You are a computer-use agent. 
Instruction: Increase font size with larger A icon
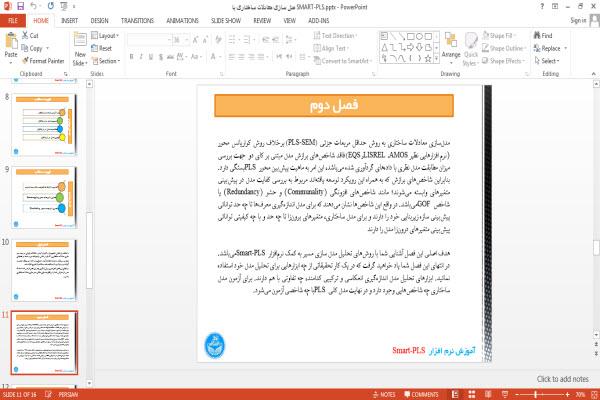[196, 40]
